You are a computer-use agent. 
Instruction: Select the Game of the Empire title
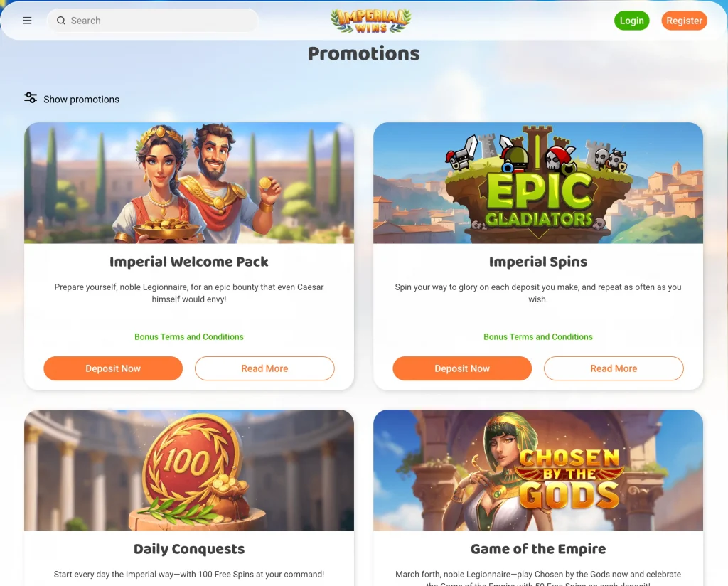538,549
